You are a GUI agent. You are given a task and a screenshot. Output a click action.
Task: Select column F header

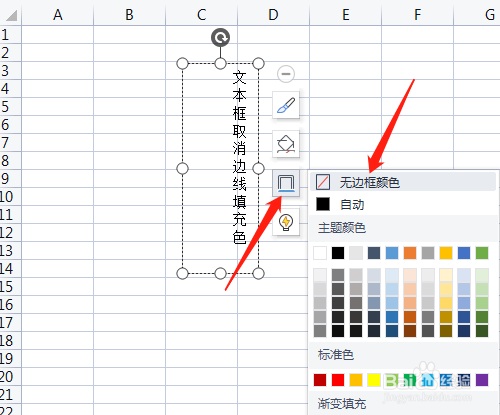417,15
